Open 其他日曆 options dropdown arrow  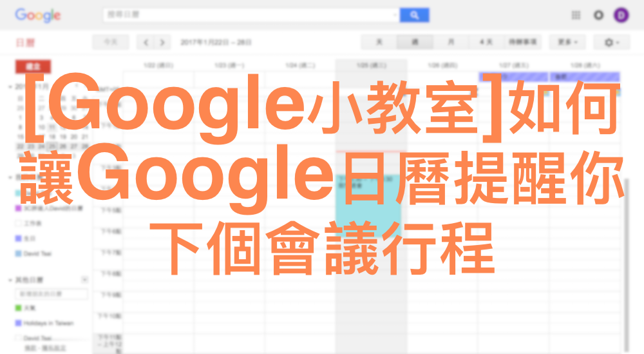tap(84, 280)
